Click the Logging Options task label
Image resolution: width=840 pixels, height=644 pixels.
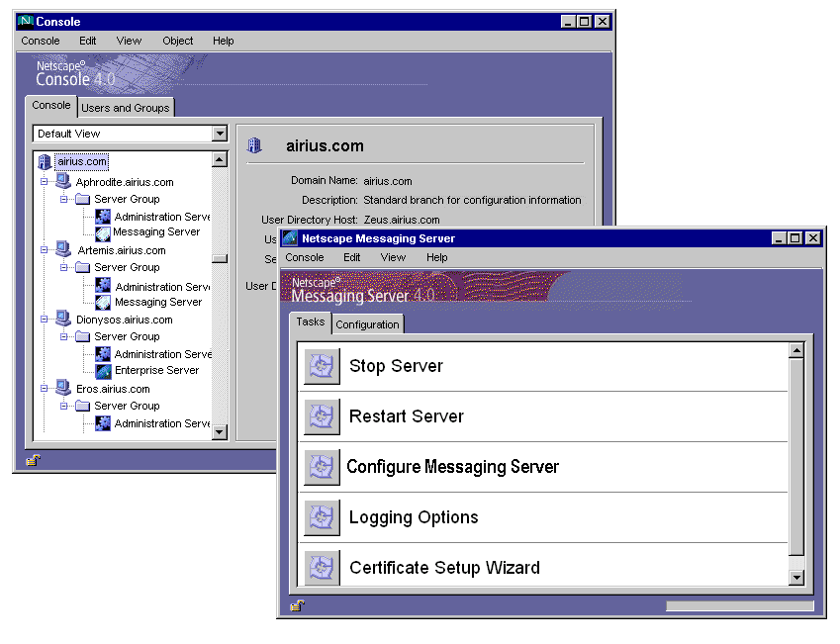click(414, 517)
